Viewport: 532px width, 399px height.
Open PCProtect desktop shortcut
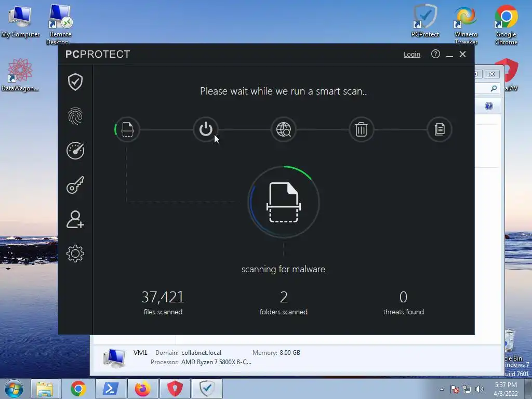coord(425,20)
